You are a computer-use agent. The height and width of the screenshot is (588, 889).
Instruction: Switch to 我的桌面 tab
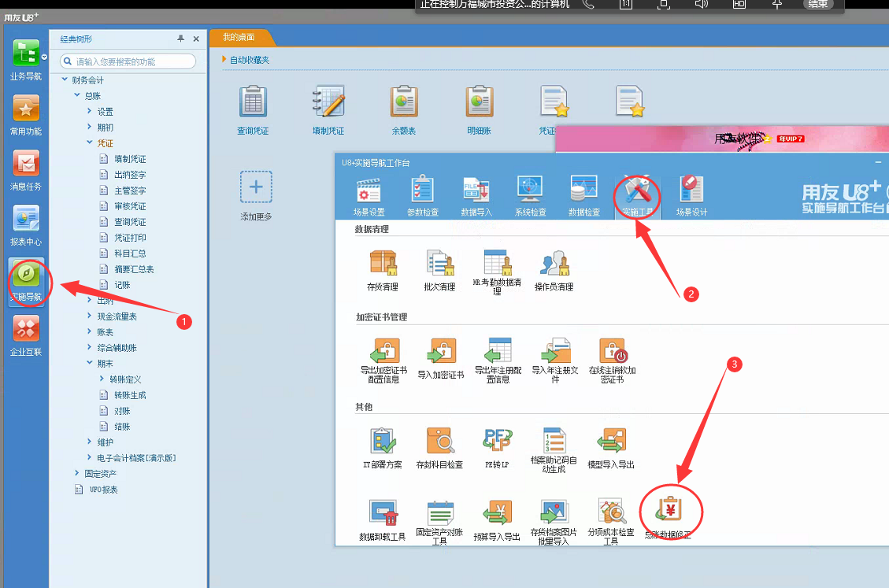pos(239,38)
